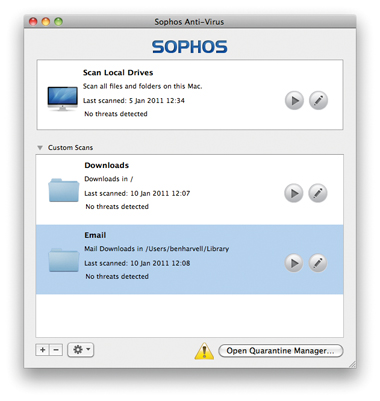Select the Downloads folder icon
This screenshot has width=380, height=401.
click(x=63, y=190)
